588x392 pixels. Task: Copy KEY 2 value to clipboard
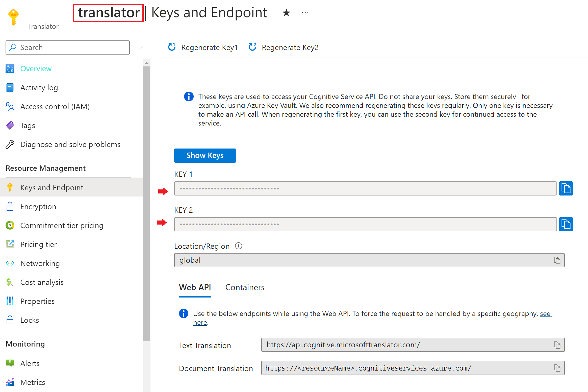point(568,224)
